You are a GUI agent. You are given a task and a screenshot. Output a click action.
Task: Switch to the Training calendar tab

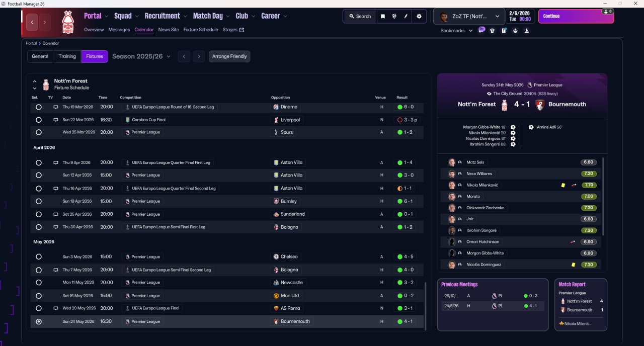click(67, 56)
